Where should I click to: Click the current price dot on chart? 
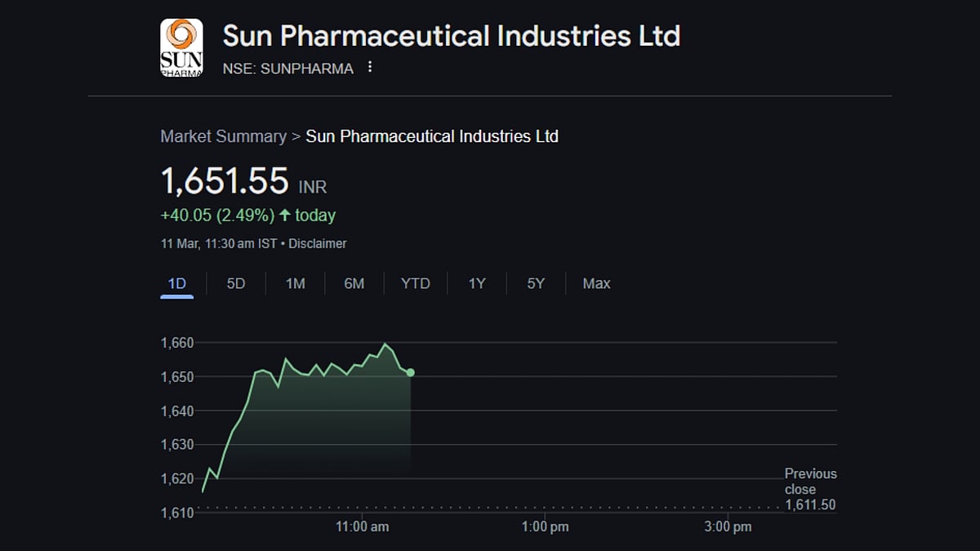(410, 372)
